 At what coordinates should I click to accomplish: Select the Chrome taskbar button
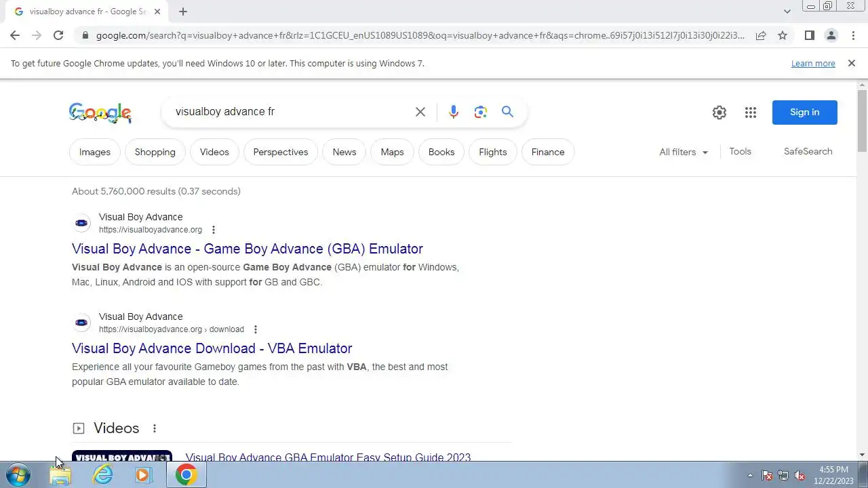coord(186,475)
